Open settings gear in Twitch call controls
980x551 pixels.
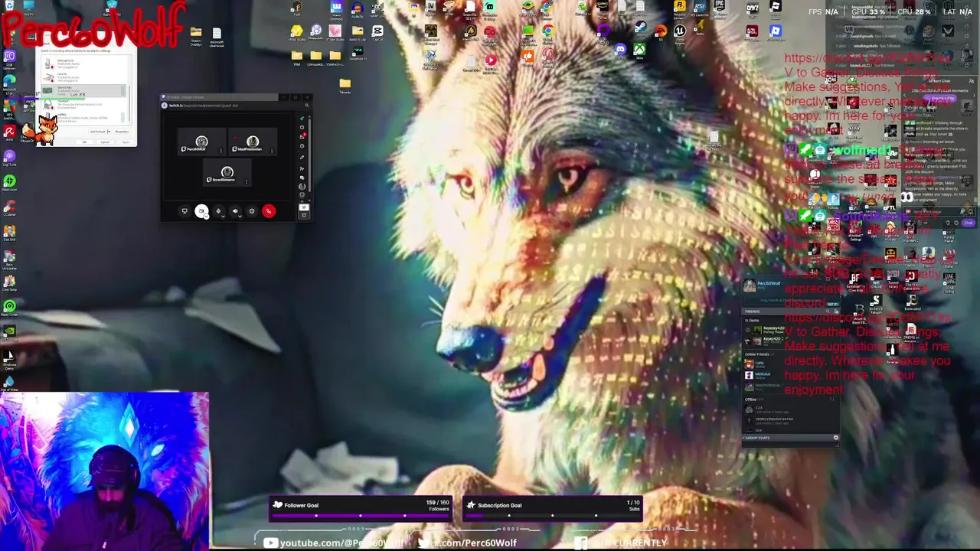(x=252, y=211)
